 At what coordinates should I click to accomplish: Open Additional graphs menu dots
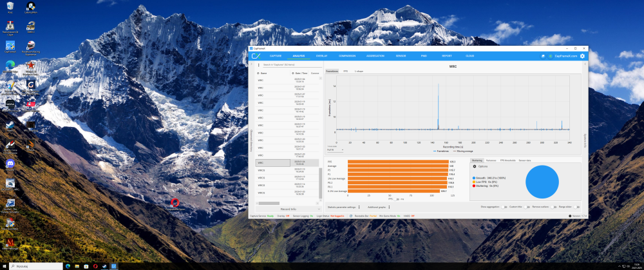389,207
